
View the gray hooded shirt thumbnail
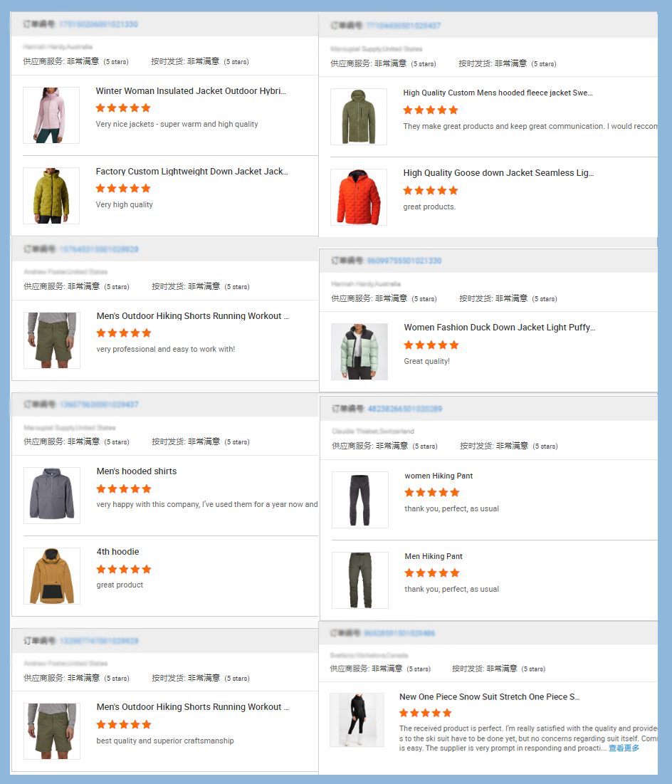pyautogui.click(x=51, y=496)
